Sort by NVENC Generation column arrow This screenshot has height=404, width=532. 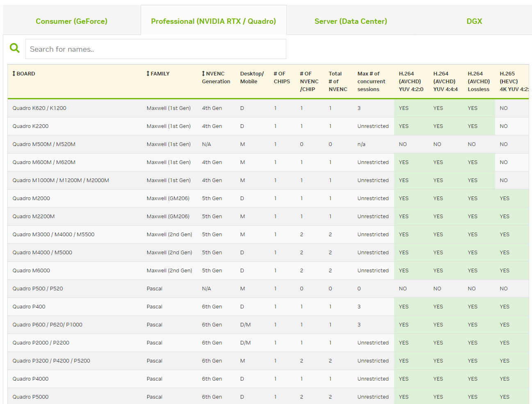(x=203, y=74)
